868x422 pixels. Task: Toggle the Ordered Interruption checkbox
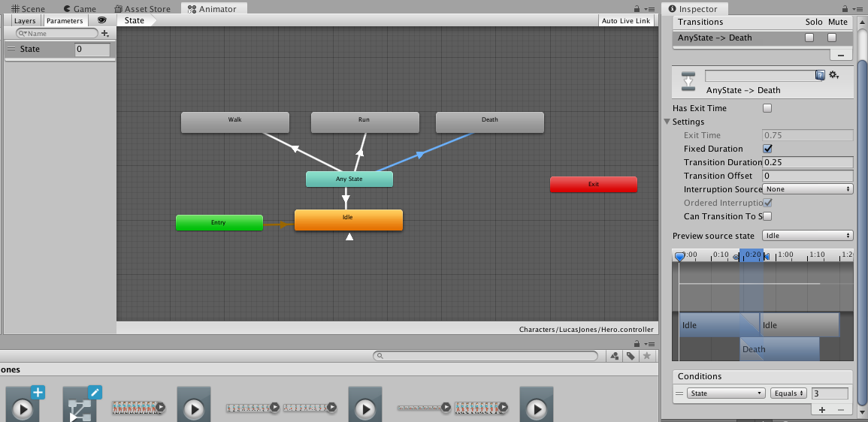pos(767,203)
